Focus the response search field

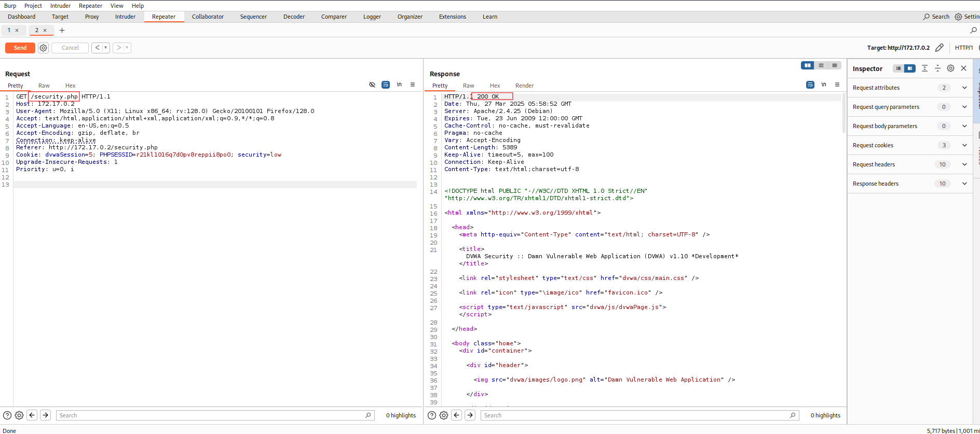click(x=640, y=415)
